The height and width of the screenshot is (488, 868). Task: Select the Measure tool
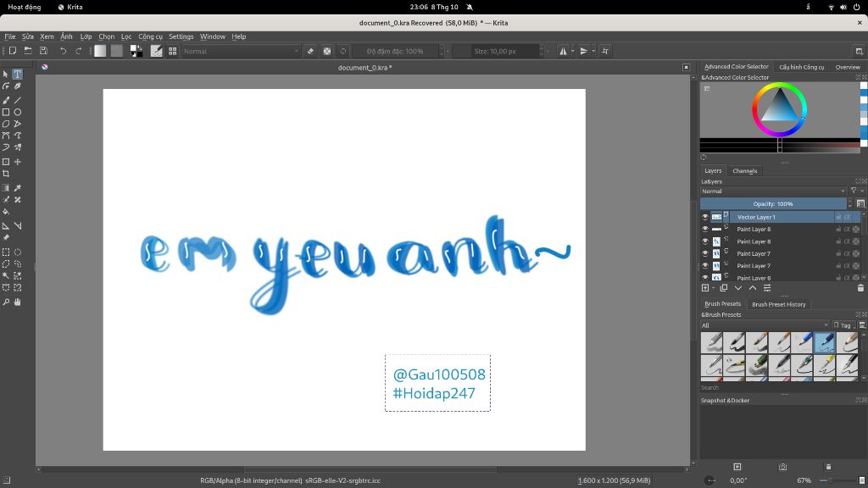[18, 225]
